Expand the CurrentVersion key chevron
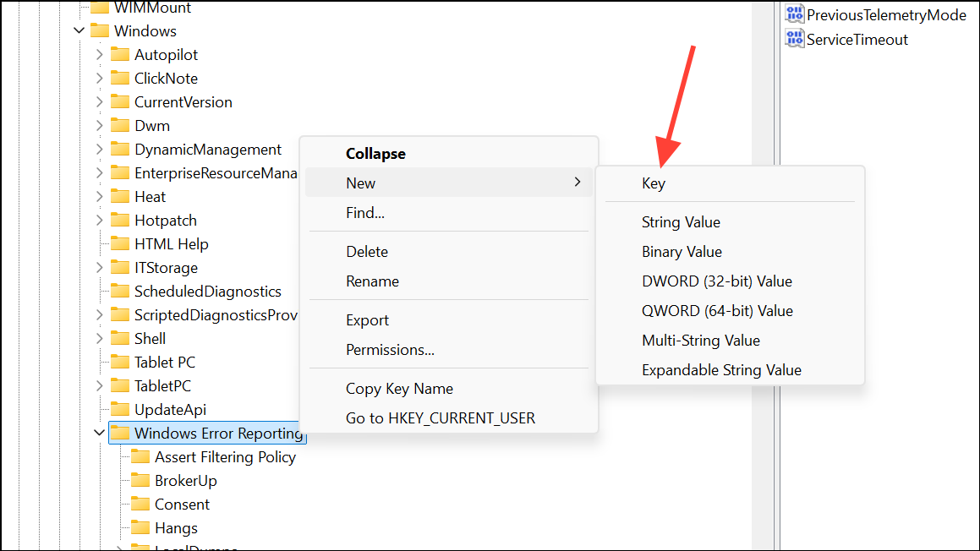This screenshot has height=551, width=980. [100, 102]
